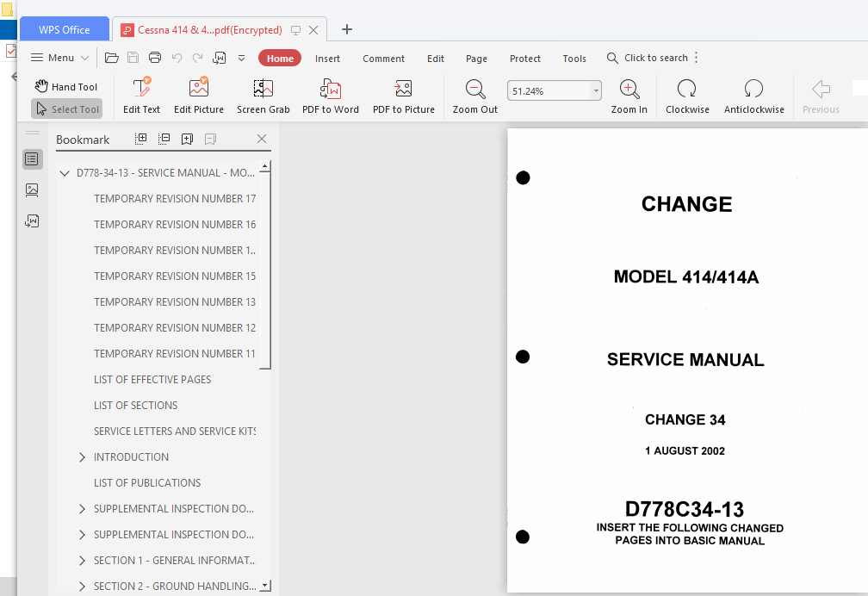Switch to the Page ribbon tab
The height and width of the screenshot is (596, 868).
pyautogui.click(x=476, y=59)
